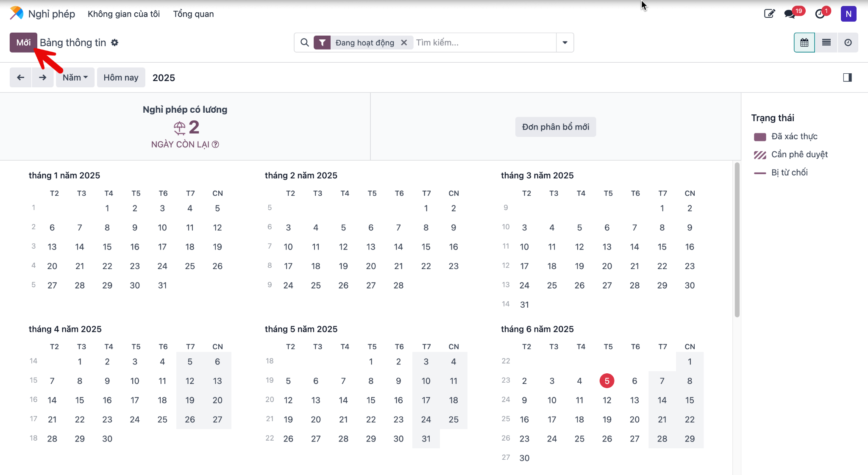Open the Không gian của tôi menu

point(124,14)
